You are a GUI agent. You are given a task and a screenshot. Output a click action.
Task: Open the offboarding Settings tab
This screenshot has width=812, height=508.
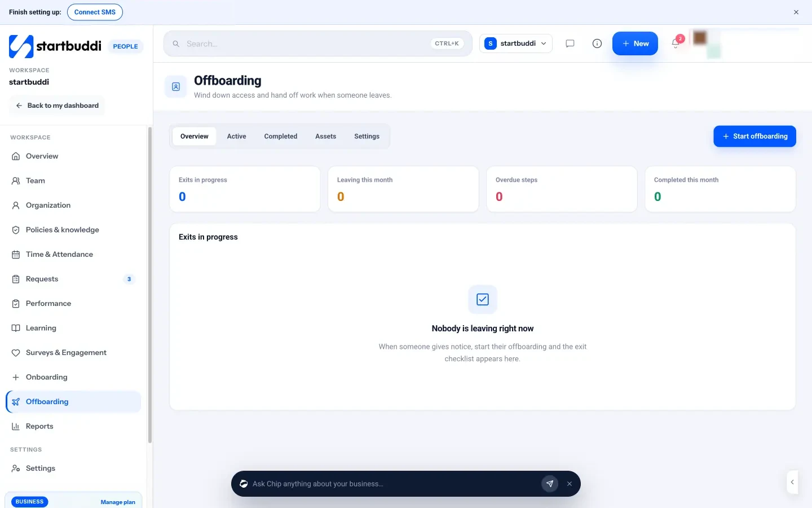pyautogui.click(x=367, y=136)
